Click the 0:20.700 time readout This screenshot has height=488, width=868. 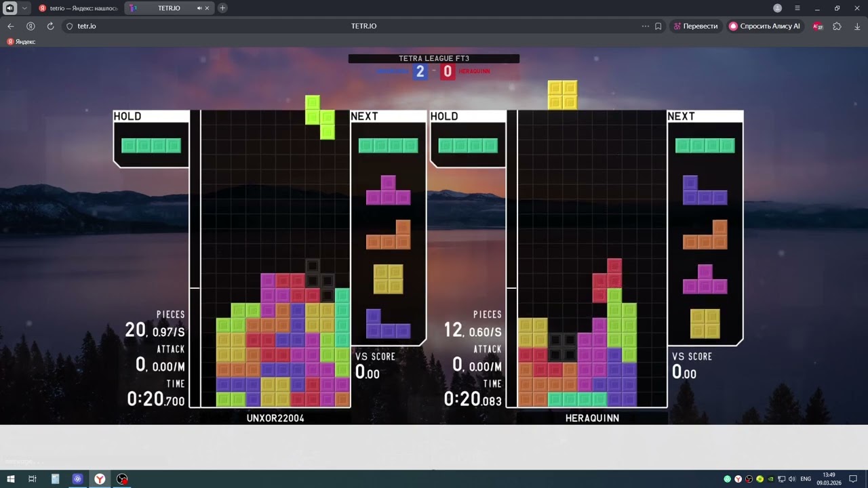[155, 399]
